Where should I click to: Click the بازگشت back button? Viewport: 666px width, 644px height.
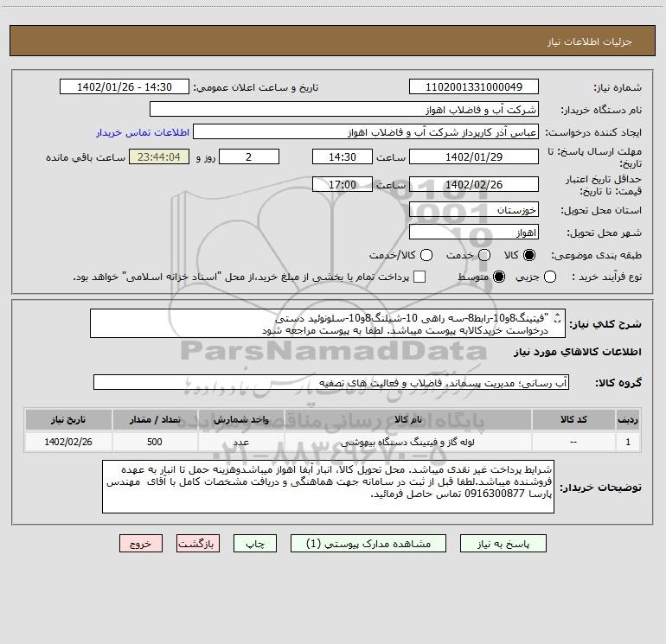198,544
